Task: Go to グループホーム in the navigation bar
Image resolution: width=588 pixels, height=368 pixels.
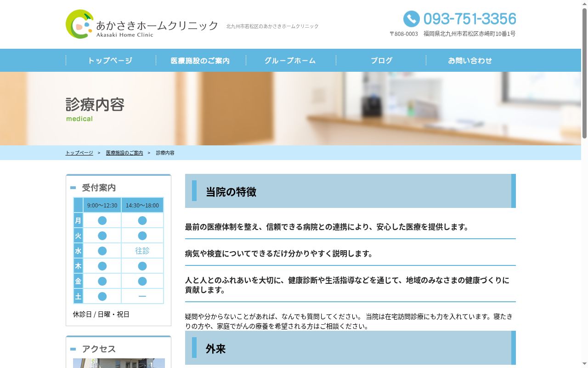Action: pos(290,60)
